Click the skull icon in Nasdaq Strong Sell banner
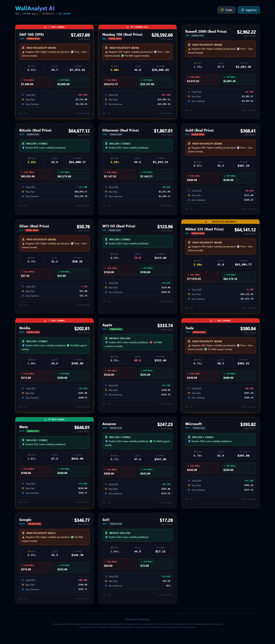The width and height of the screenshot is (275, 644). 132,27
